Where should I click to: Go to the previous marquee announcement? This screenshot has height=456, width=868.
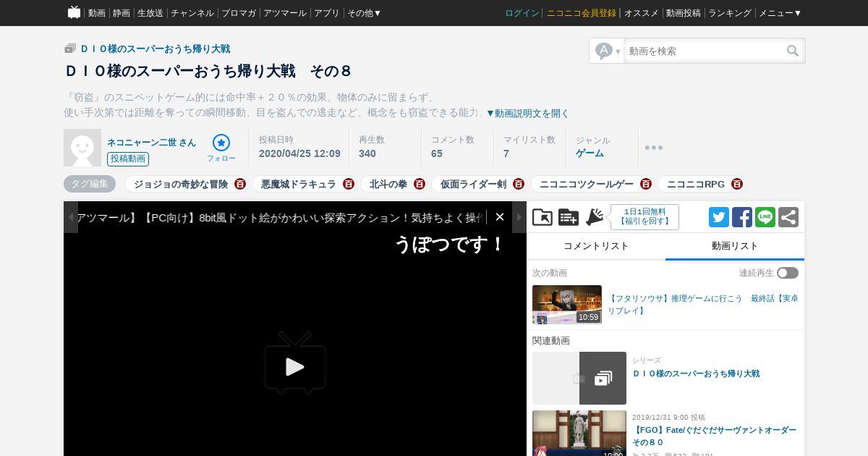[71, 217]
